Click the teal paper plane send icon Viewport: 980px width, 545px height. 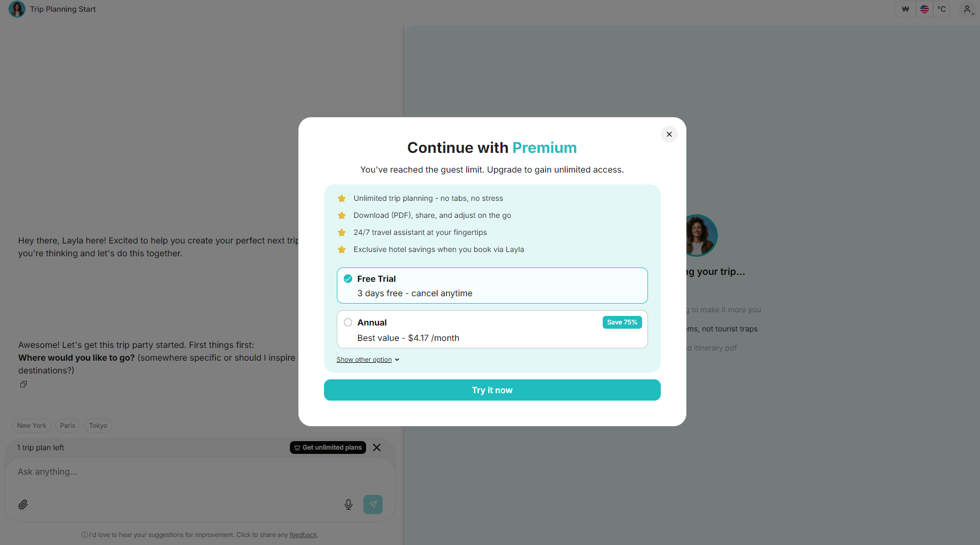tap(372, 504)
